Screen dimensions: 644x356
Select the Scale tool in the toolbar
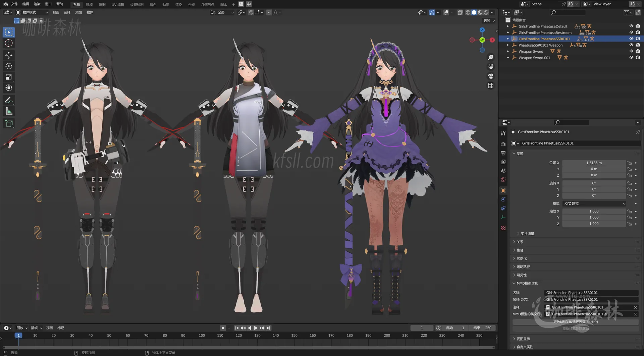pyautogui.click(x=8, y=77)
